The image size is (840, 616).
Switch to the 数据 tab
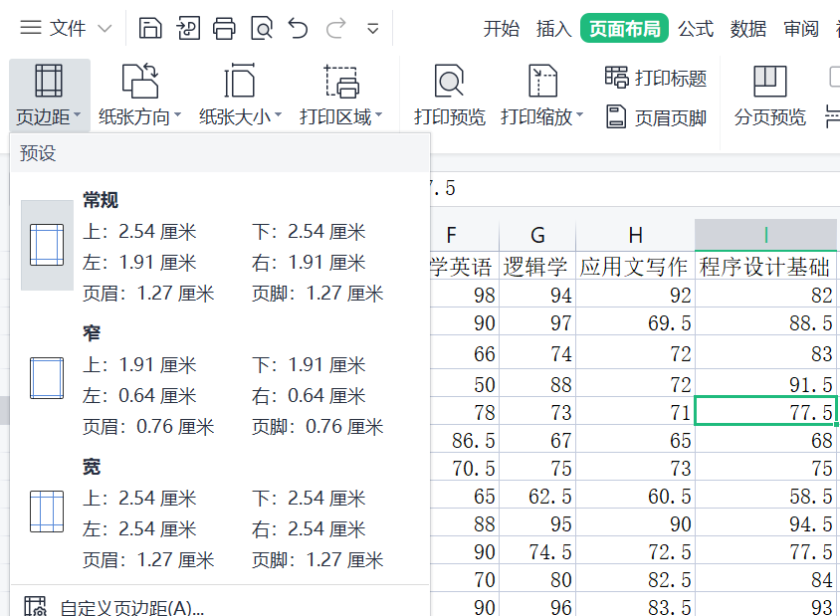tap(747, 29)
